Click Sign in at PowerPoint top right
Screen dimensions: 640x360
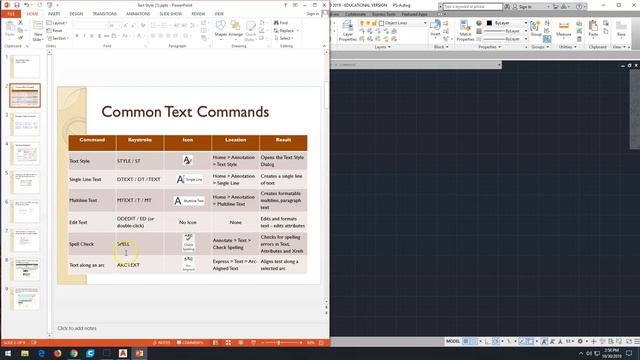coord(313,14)
